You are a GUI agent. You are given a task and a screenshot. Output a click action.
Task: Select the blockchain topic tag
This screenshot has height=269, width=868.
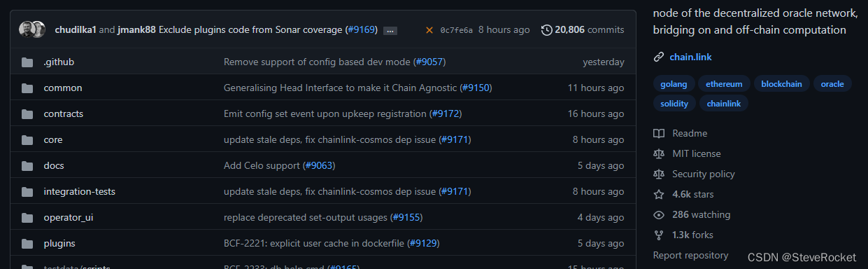coord(782,84)
